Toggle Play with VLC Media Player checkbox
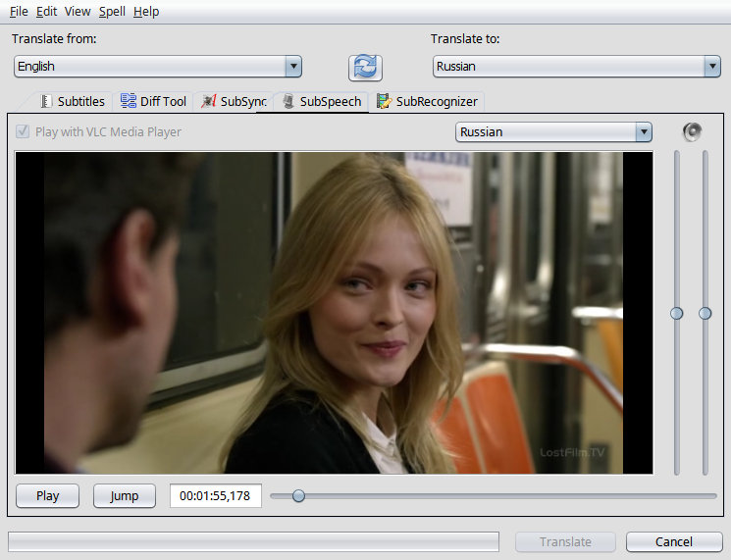731x560 pixels. [23, 131]
